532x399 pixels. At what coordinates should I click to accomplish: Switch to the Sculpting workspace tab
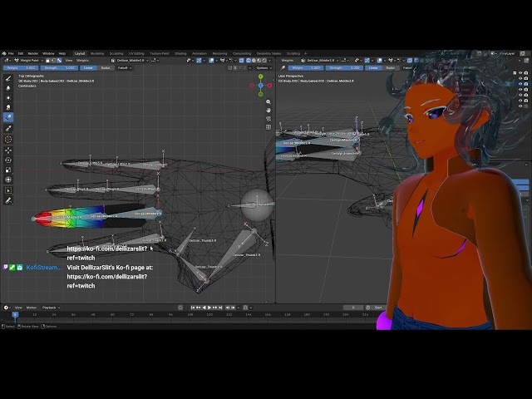[x=116, y=53]
